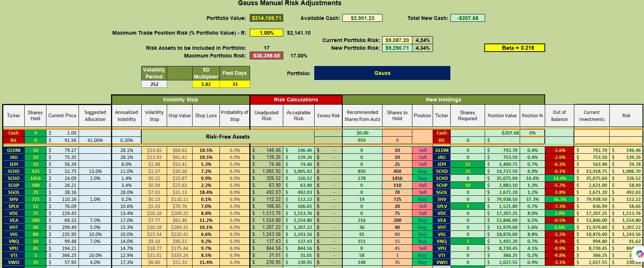
Task: Click the Shares Held column header
Action: coord(35,115)
